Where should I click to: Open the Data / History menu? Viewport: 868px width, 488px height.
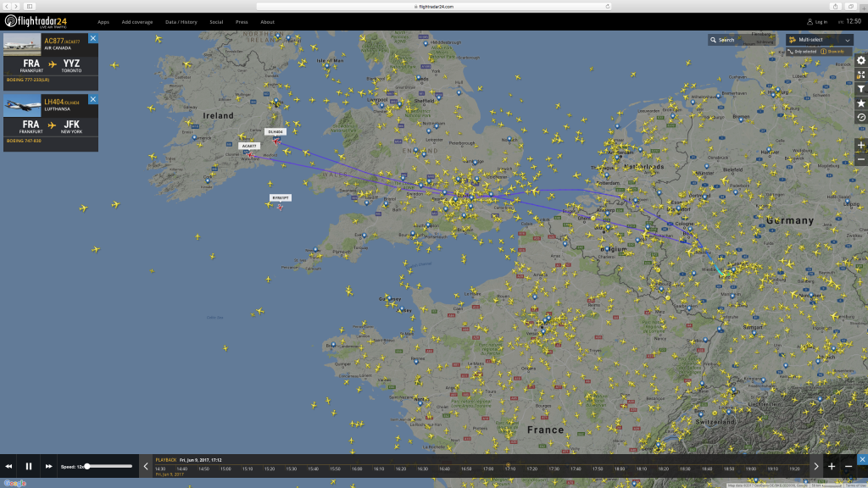[181, 22]
